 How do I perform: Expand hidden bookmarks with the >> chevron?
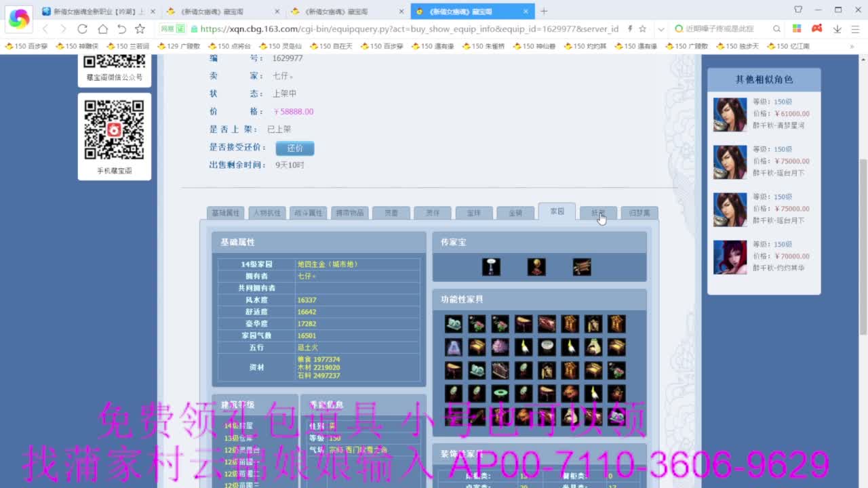click(853, 46)
